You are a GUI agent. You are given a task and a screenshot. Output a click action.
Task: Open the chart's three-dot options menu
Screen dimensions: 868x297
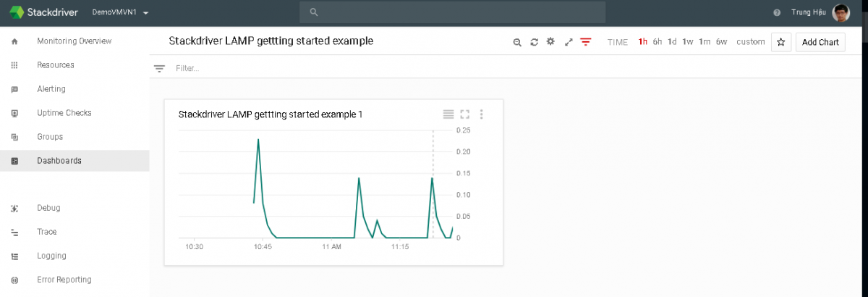[482, 114]
